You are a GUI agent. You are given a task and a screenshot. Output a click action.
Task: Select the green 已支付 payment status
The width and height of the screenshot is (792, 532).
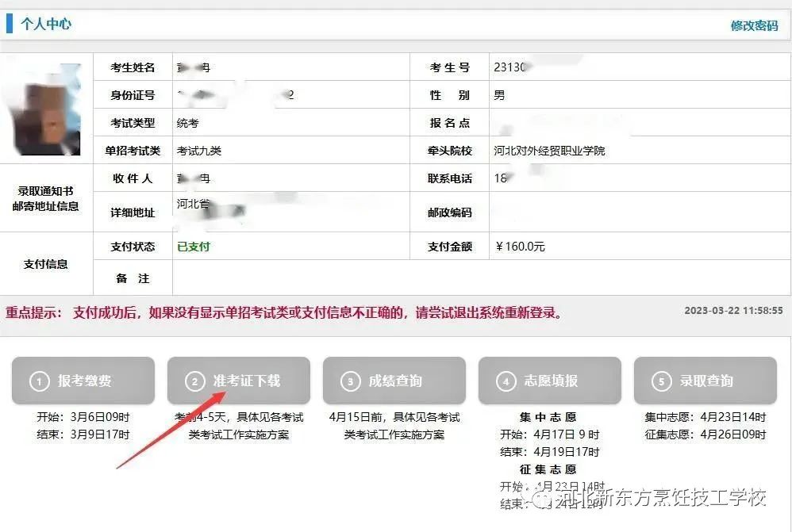click(x=194, y=247)
